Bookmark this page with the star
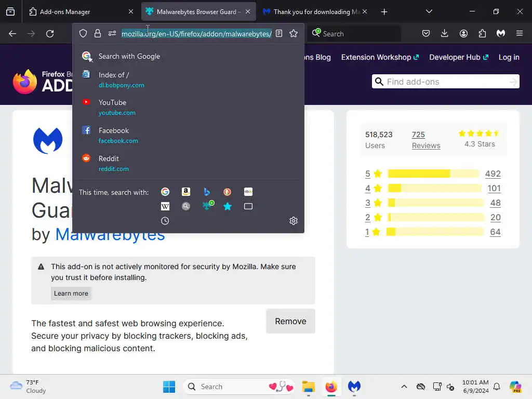The width and height of the screenshot is (532, 399). 294,33
